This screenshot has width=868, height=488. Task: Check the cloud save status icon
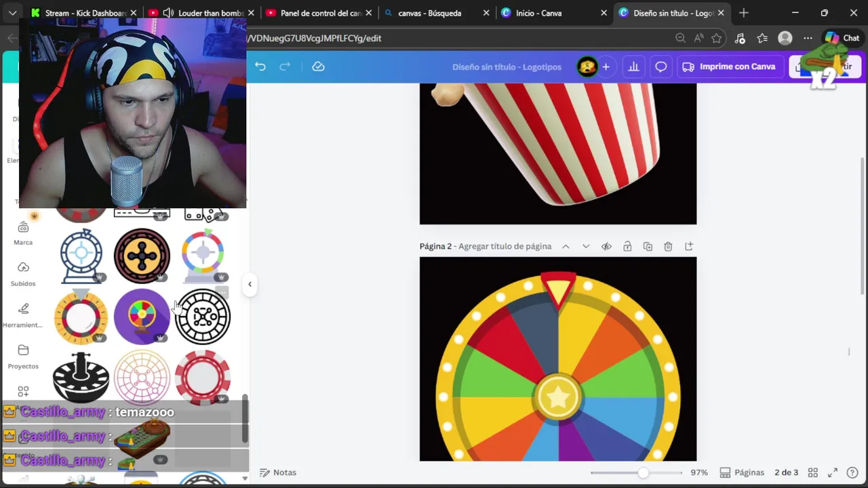click(318, 66)
